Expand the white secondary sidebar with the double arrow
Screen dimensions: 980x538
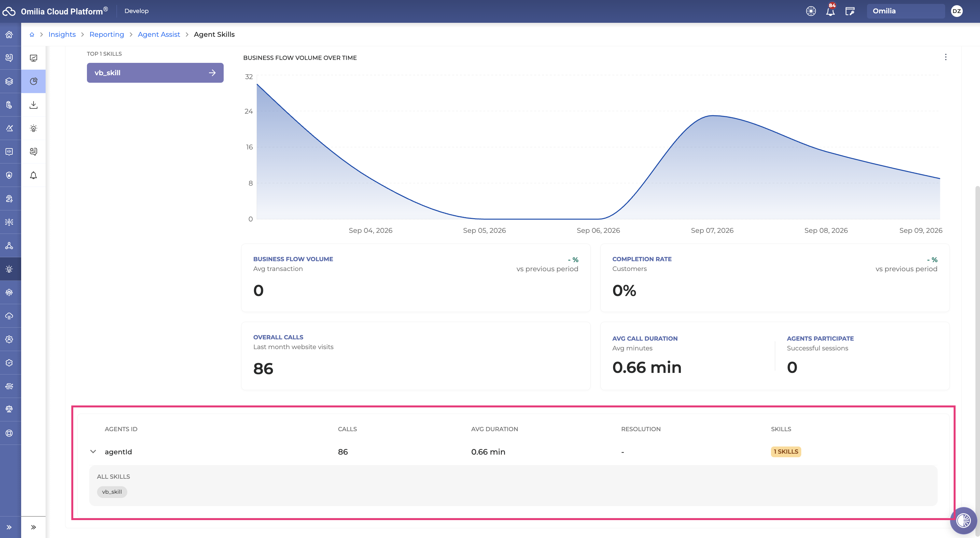click(34, 527)
